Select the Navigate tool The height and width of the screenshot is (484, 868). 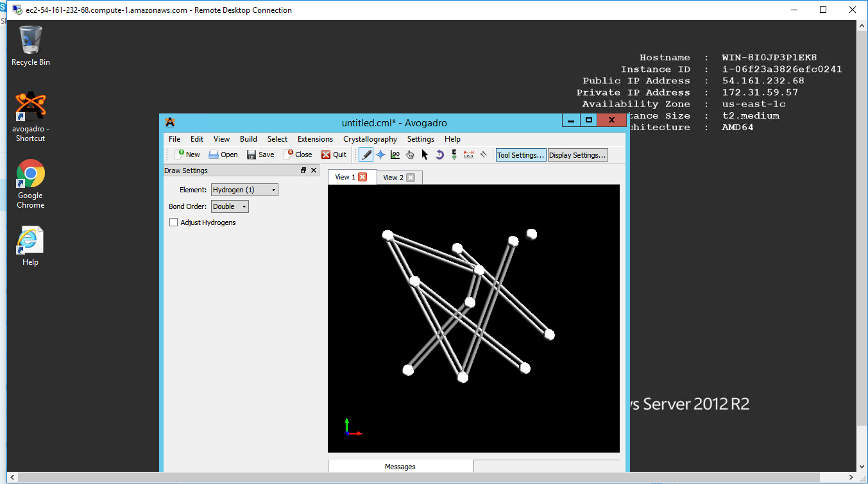click(x=380, y=154)
